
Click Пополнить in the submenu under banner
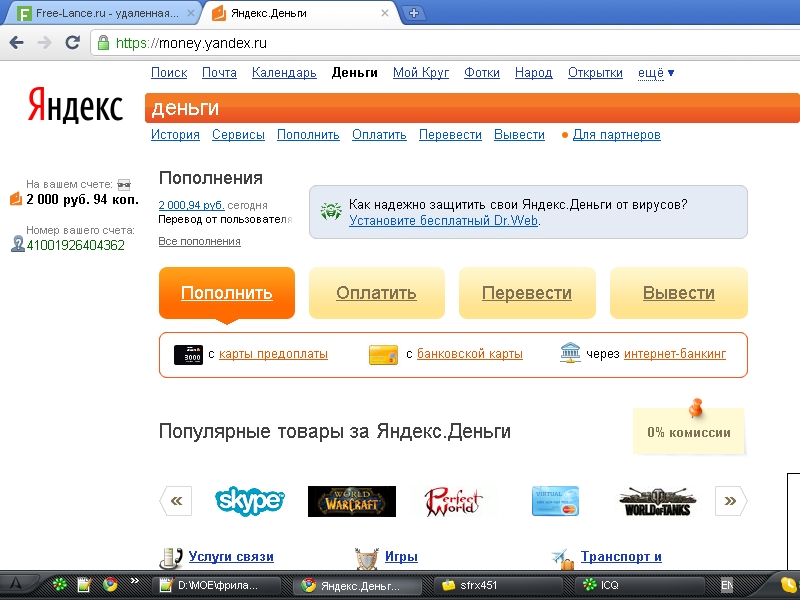coord(308,135)
